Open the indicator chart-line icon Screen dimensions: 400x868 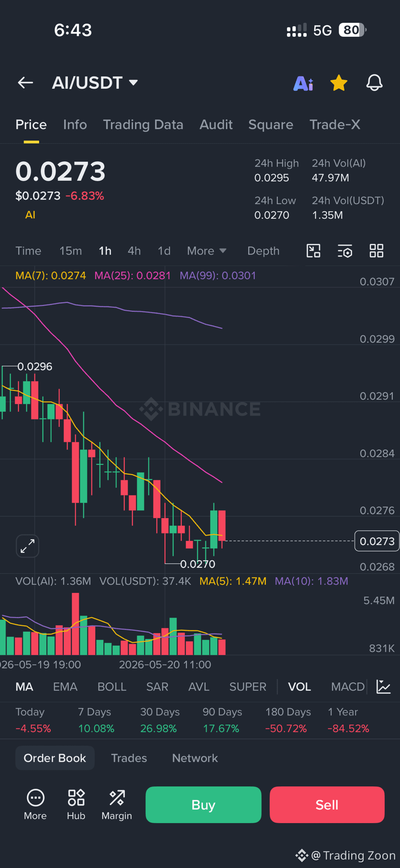tap(384, 687)
